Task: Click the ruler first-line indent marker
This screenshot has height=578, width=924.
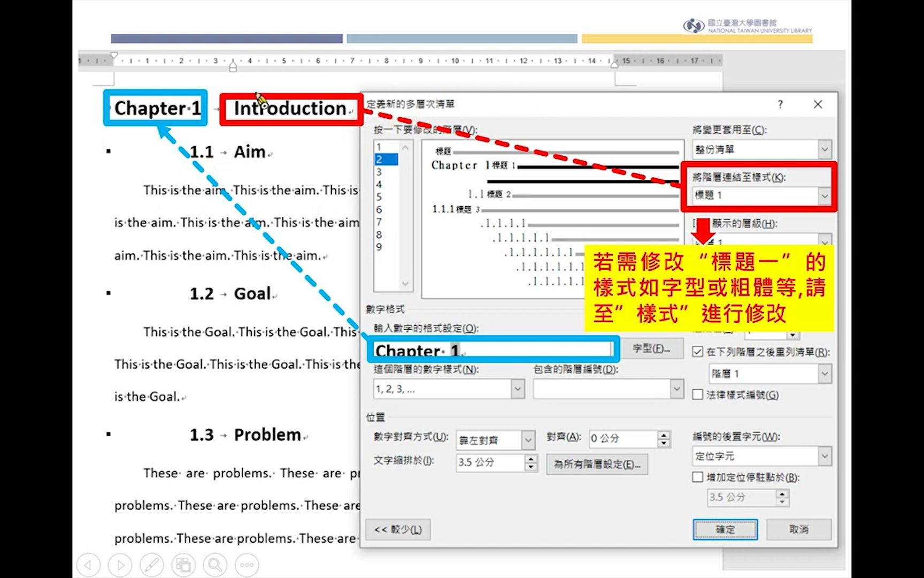Action: pyautogui.click(x=114, y=55)
